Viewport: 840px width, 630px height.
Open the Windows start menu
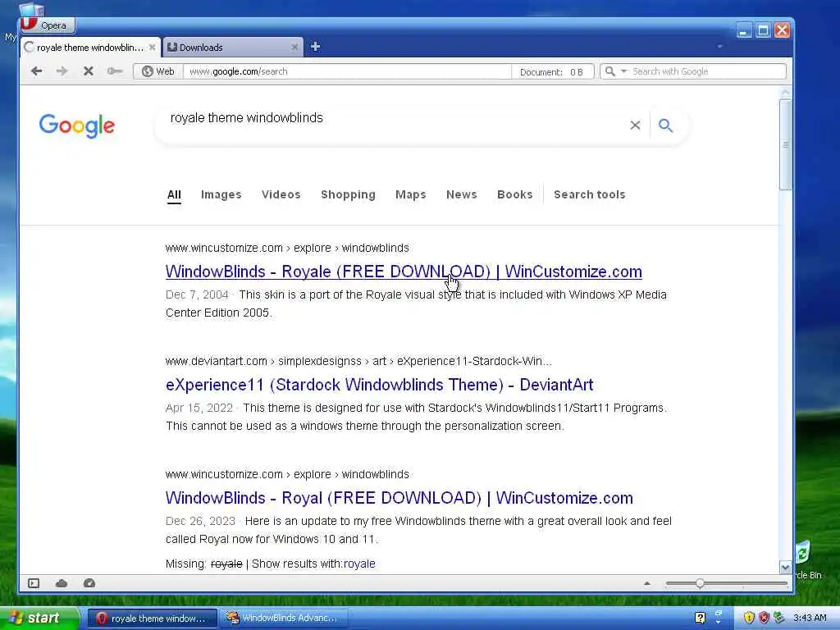tap(39, 619)
